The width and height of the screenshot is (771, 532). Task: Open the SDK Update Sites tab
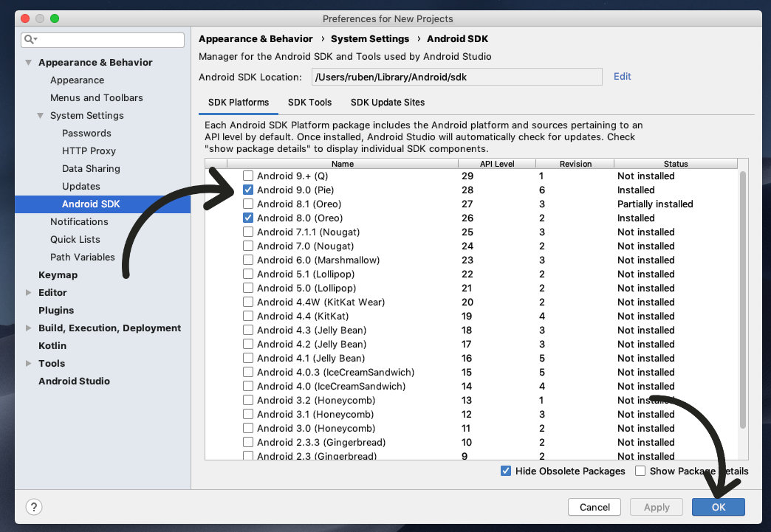pyautogui.click(x=387, y=103)
